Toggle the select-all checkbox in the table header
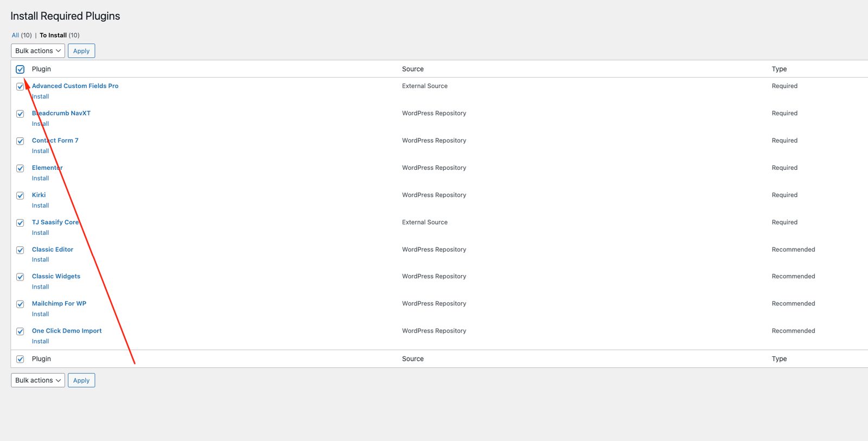 pyautogui.click(x=20, y=69)
